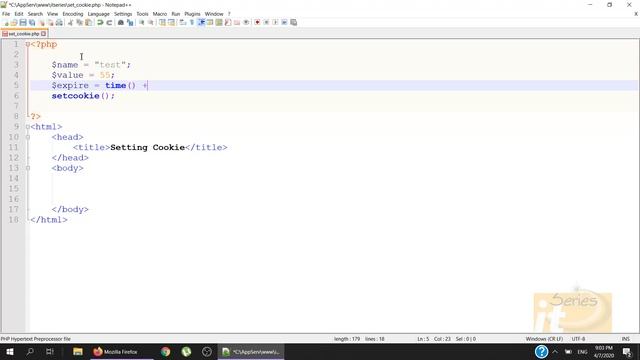Collapse the <?php block fold marker
The width and height of the screenshot is (640, 360).
click(x=28, y=44)
